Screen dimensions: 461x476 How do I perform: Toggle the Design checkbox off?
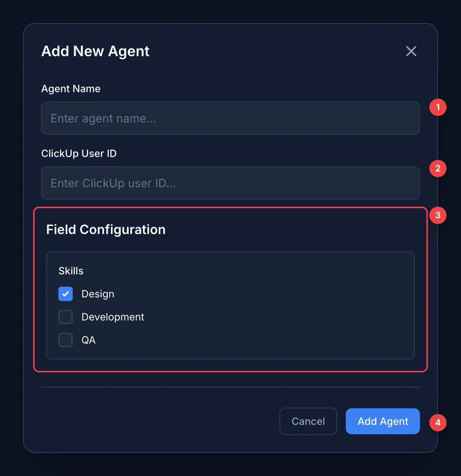click(x=65, y=294)
